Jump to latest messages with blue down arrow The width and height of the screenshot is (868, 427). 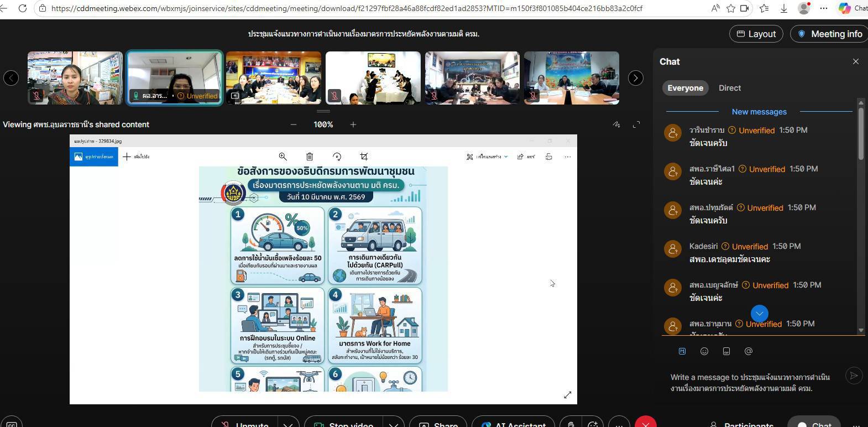tap(759, 314)
